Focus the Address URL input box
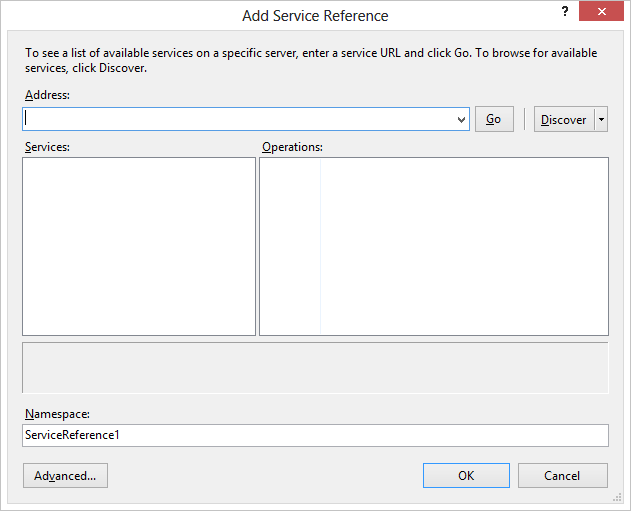Viewport: 631px width, 511px height. point(240,119)
